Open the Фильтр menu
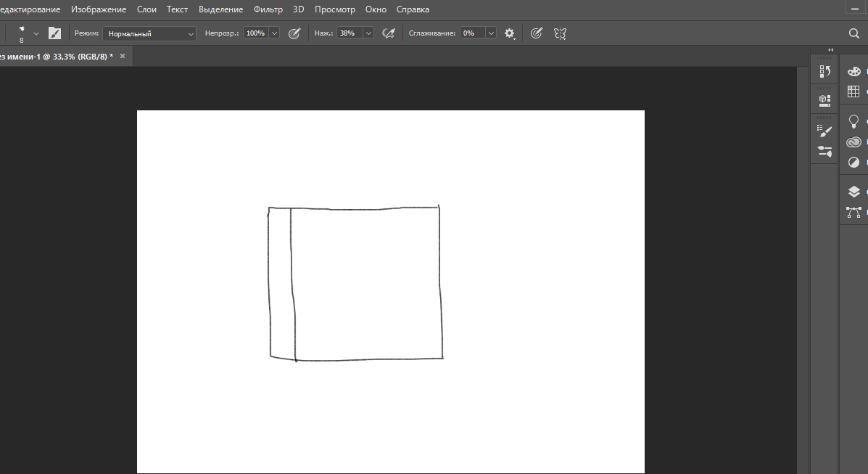The image size is (868, 474). 268,9
